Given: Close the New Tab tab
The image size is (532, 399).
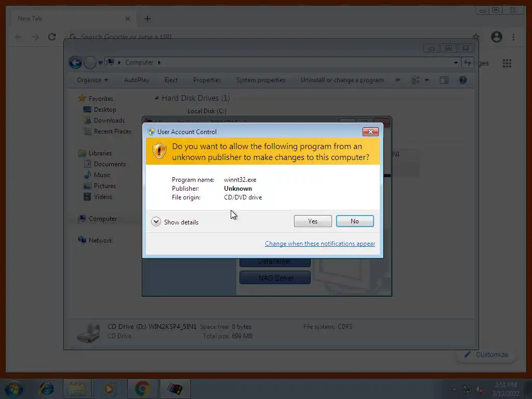Looking at the screenshot, I should [128, 19].
